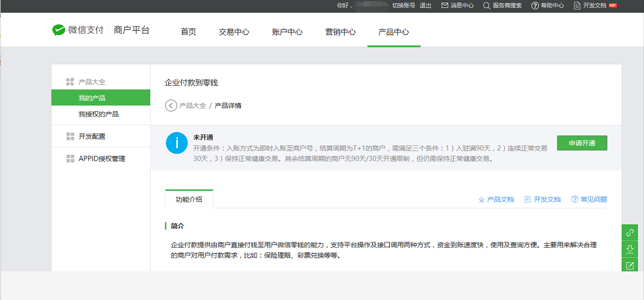Open 服务商搜索 provider search
The height and width of the screenshot is (300, 644).
tap(502, 5)
